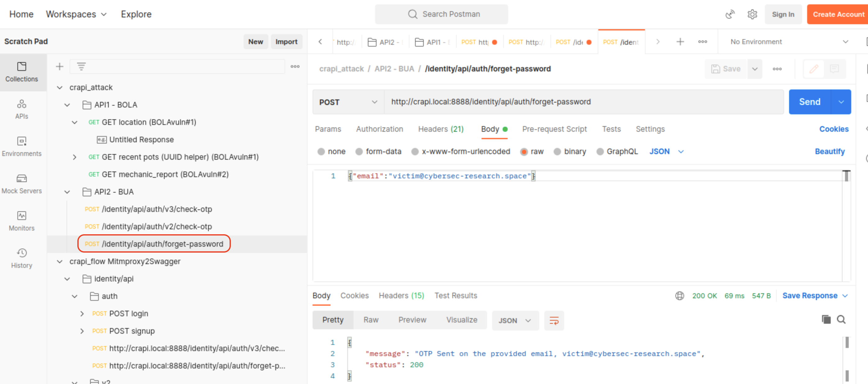This screenshot has width=868, height=384.
Task: Open the Mock Servers sidebar panel
Action: coord(21,184)
